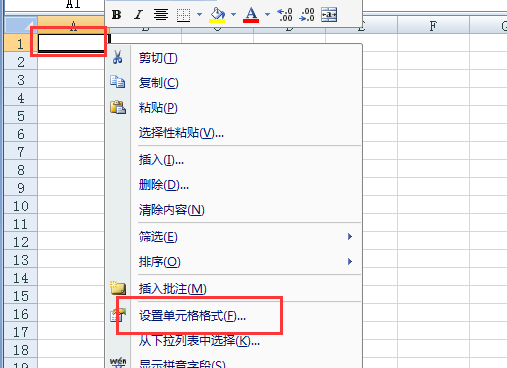Select row 5 header
Screen dimensions: 507x368
(21, 116)
